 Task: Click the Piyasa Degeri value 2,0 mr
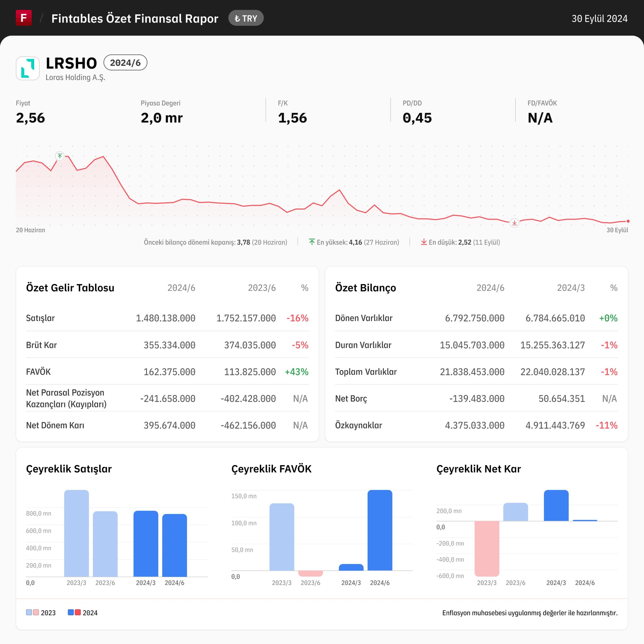coord(162,118)
